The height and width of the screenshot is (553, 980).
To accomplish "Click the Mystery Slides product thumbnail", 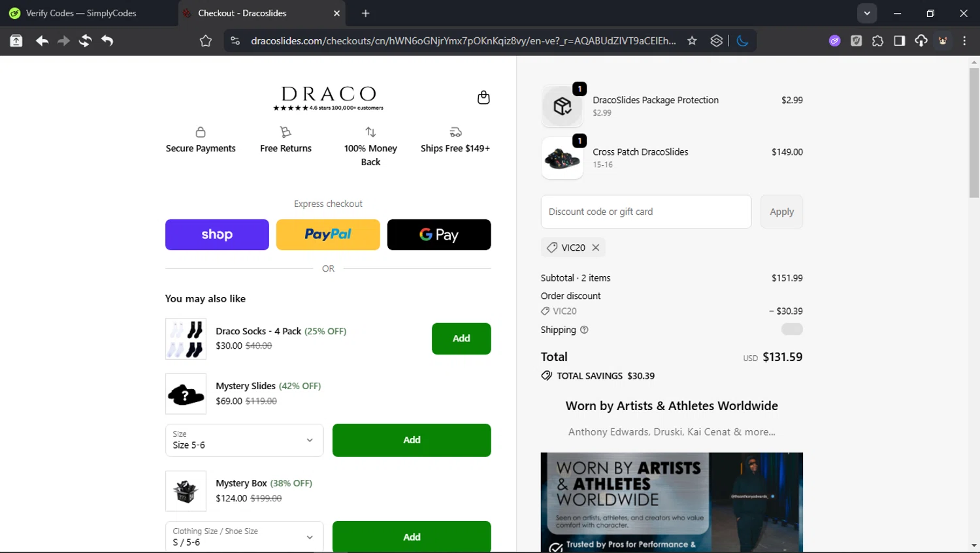I will (186, 394).
